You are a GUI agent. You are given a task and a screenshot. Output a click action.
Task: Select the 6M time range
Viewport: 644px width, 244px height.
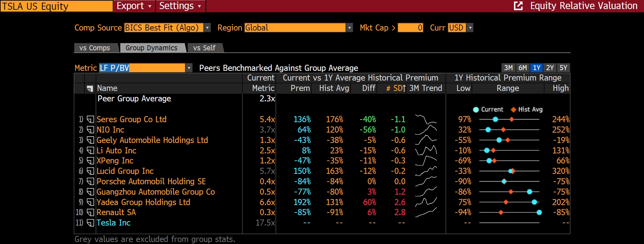pyautogui.click(x=523, y=68)
